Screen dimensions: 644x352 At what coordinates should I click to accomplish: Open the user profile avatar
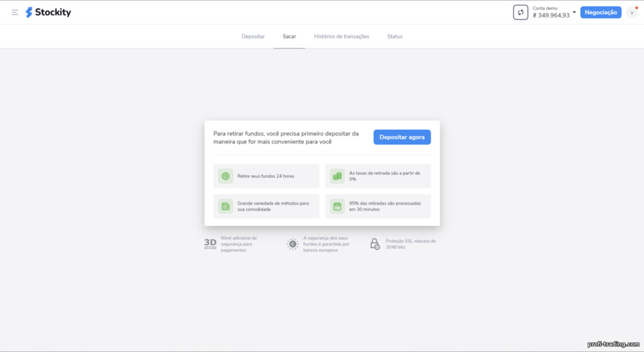[x=632, y=12]
